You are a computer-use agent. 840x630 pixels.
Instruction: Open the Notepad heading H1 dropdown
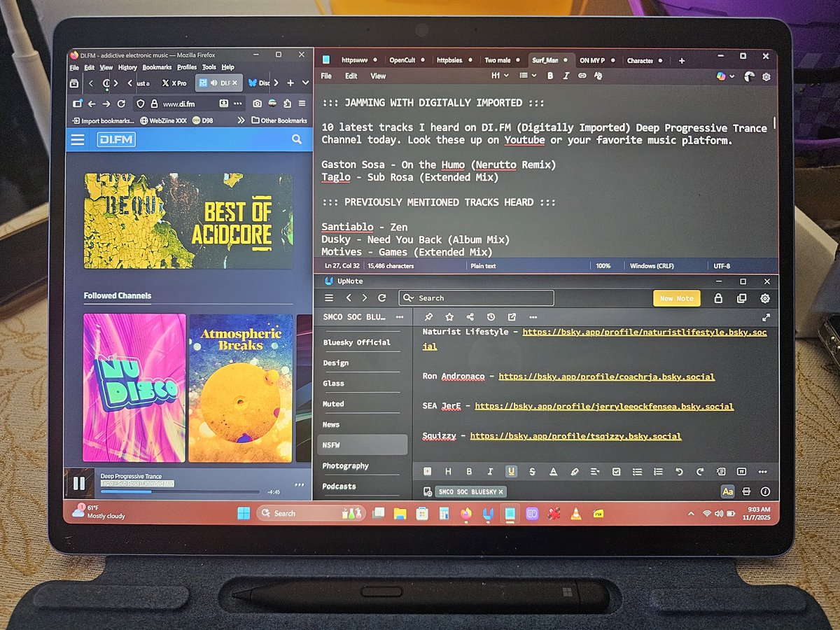pyautogui.click(x=499, y=76)
